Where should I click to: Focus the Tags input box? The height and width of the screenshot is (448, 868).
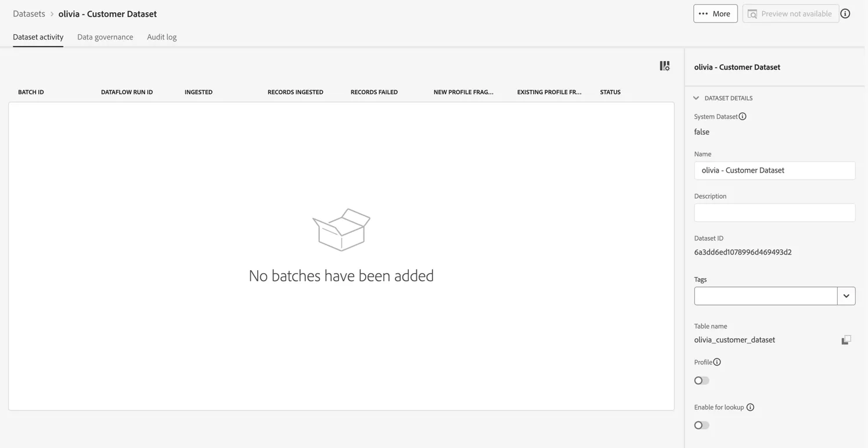[x=765, y=296]
